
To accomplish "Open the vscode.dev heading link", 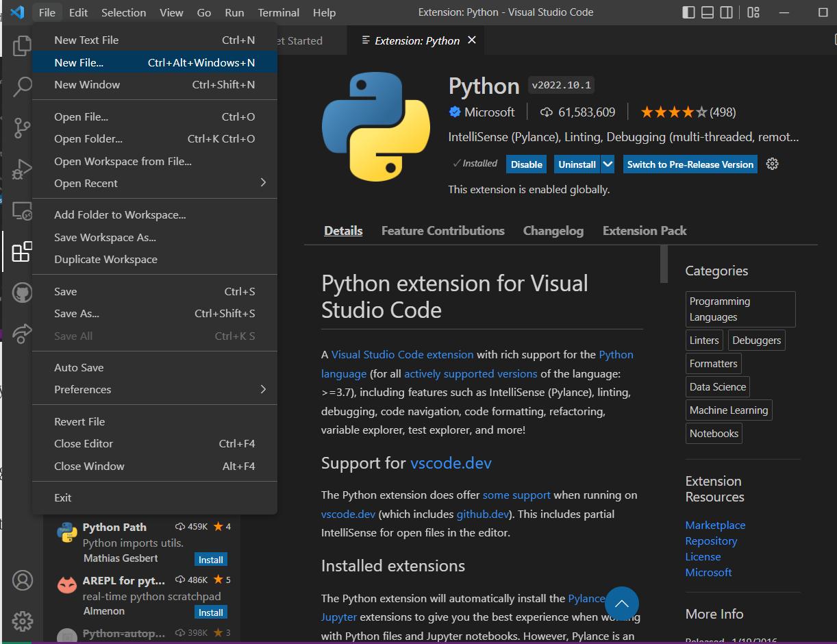I will [x=451, y=463].
